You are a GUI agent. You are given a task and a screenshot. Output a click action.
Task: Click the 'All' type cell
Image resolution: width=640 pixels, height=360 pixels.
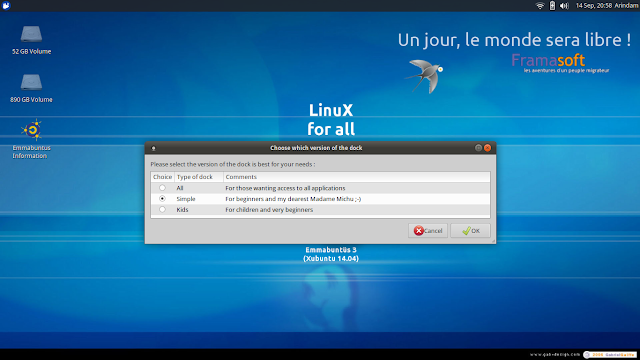click(x=180, y=188)
